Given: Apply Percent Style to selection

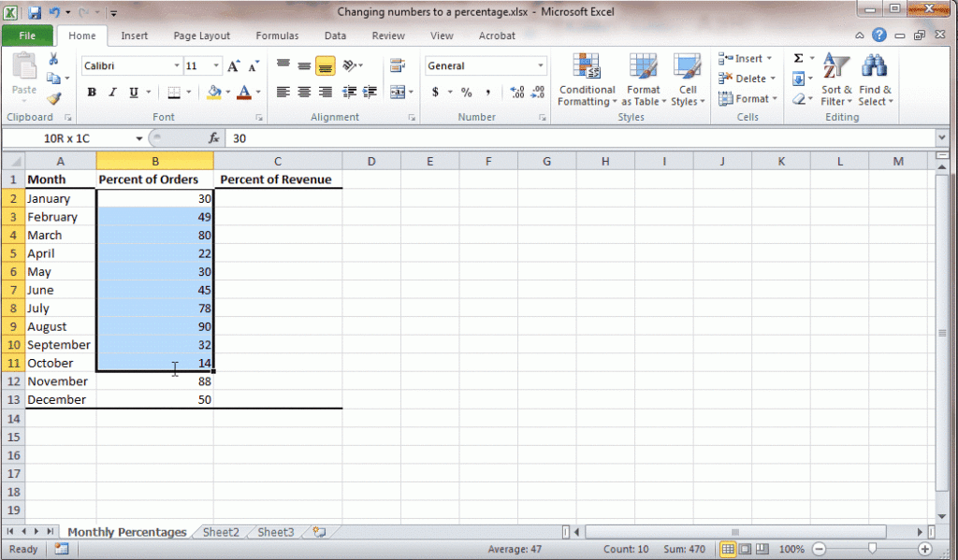Looking at the screenshot, I should (467, 93).
